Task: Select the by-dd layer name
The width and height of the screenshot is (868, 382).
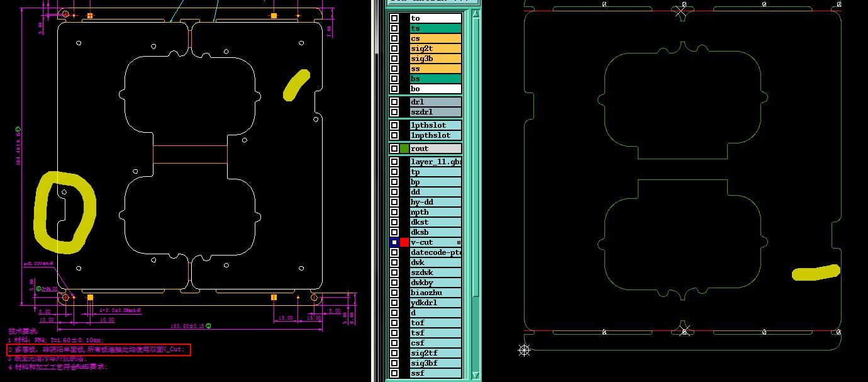Action: coord(435,202)
